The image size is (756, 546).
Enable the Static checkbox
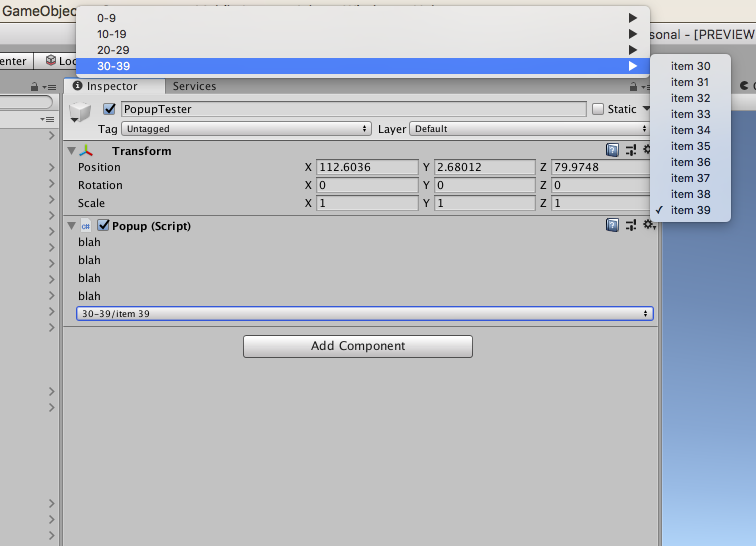(x=598, y=109)
